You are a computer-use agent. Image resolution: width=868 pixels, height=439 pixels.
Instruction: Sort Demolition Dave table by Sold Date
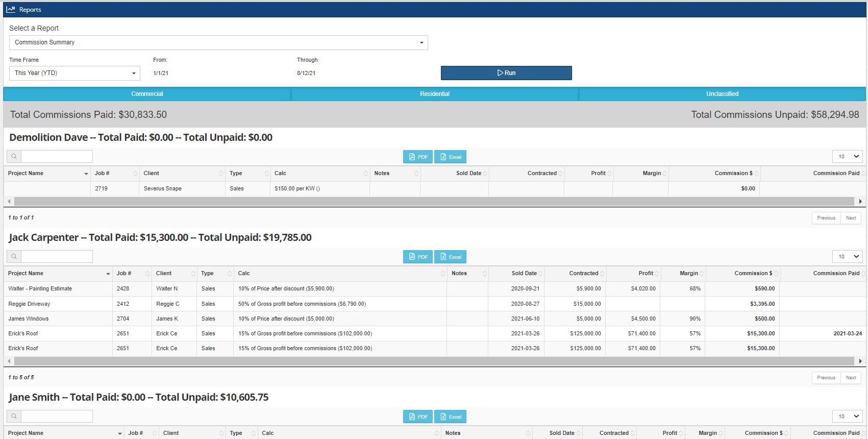coord(454,174)
